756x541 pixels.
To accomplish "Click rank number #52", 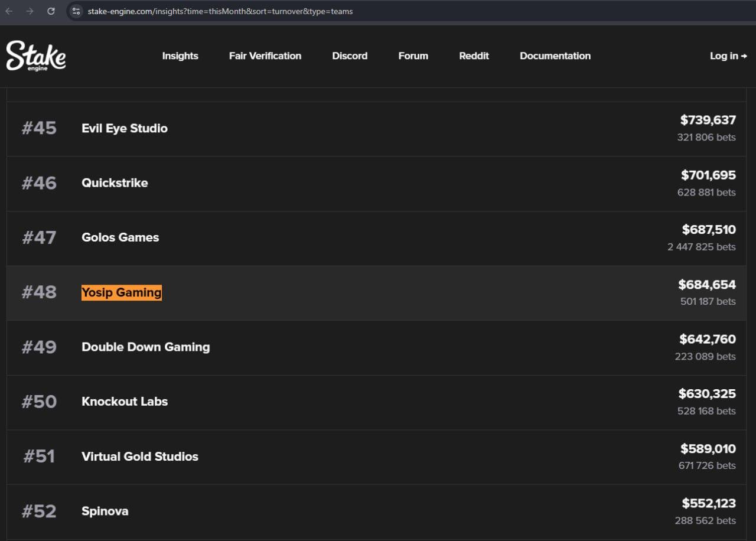I will click(x=39, y=511).
